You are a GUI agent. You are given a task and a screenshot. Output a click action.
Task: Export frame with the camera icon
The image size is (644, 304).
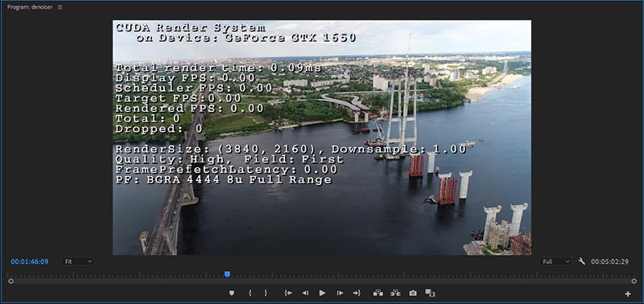pyautogui.click(x=413, y=293)
